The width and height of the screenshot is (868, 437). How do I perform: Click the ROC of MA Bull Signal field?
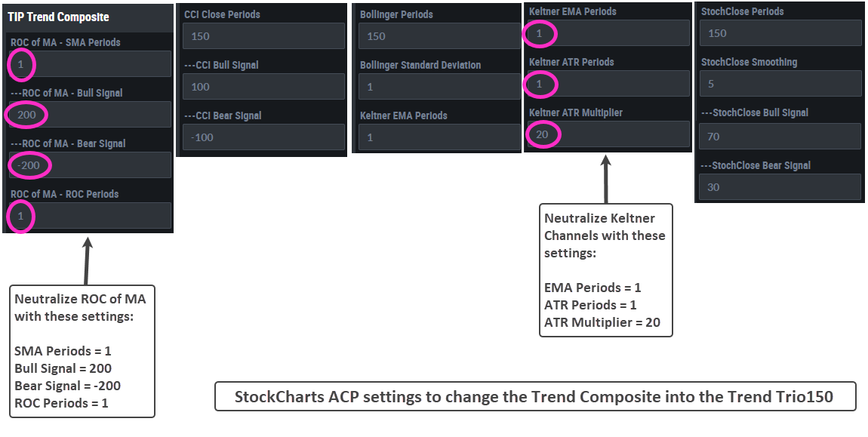89,115
